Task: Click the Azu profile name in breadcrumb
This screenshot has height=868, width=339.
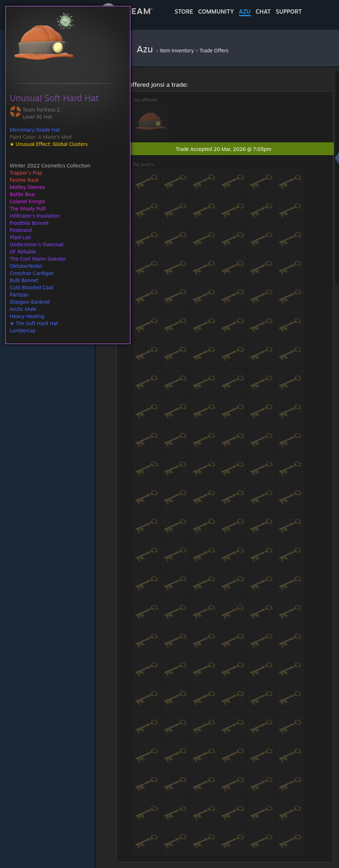Action: (x=145, y=49)
